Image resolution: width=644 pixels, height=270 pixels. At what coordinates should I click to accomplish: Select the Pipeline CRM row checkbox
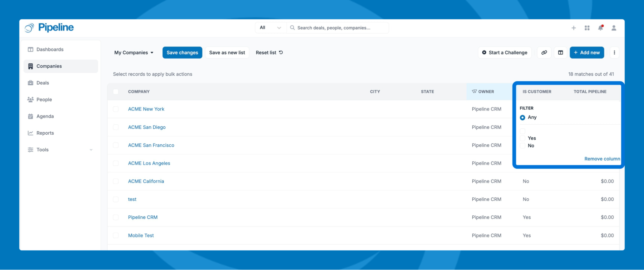coord(116,217)
